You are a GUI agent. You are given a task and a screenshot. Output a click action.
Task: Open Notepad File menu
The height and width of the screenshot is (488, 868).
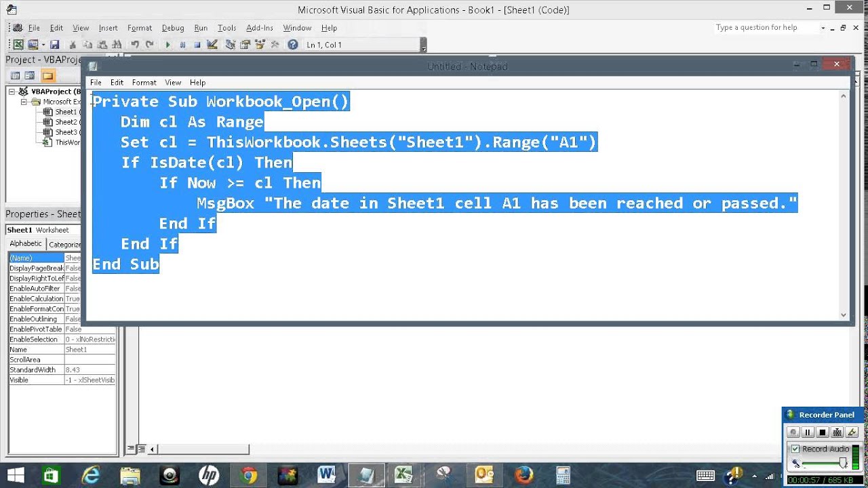click(x=96, y=83)
